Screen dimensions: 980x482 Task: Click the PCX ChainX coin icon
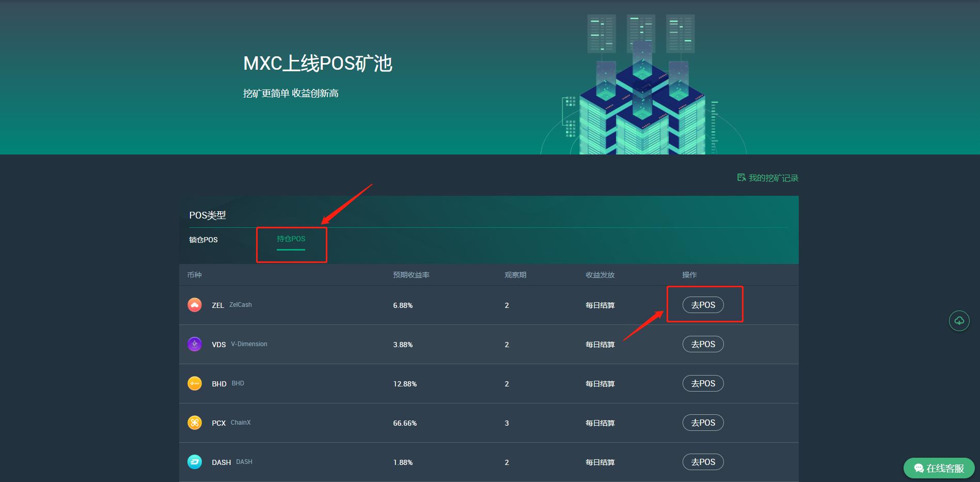[x=195, y=423]
